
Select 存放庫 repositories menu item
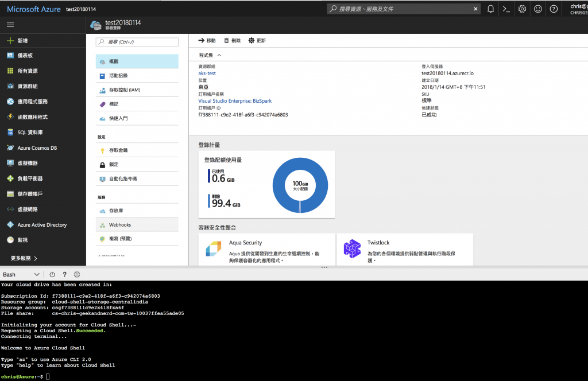137,211
